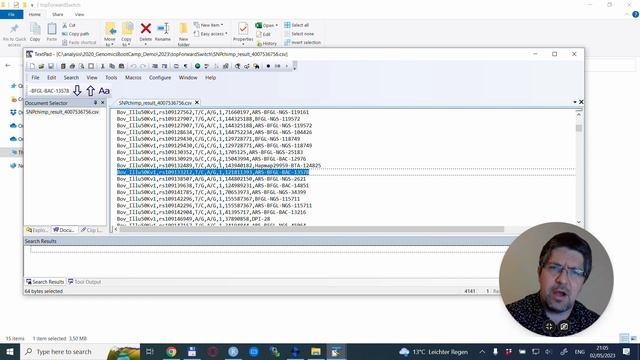Image resolution: width=640 pixels, height=360 pixels.
Task: Click the Open file icon in TextPad toolbar
Action: click(x=41, y=66)
